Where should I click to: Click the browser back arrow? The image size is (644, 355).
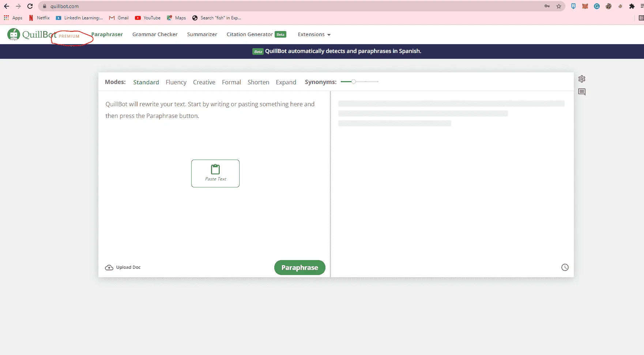click(x=7, y=6)
